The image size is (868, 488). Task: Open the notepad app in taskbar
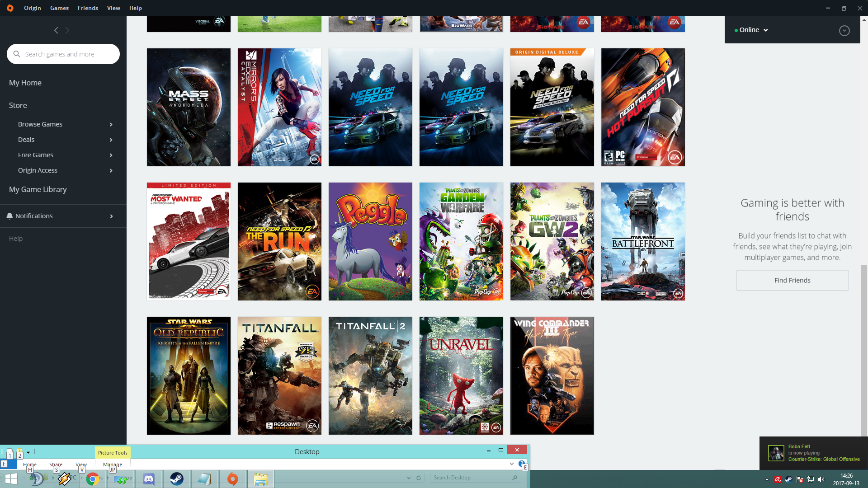(205, 479)
